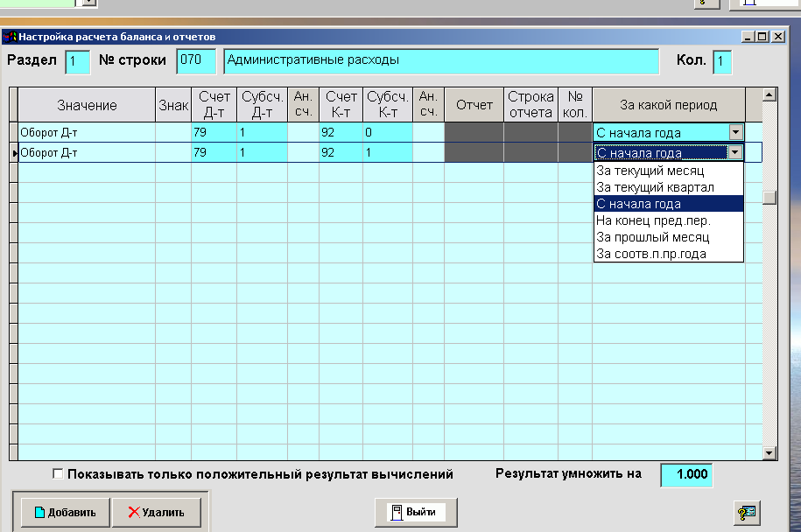Viewport: 801px width, 532px height.
Task: Select 'За соотв.п.пр.года' option
Action: point(651,254)
